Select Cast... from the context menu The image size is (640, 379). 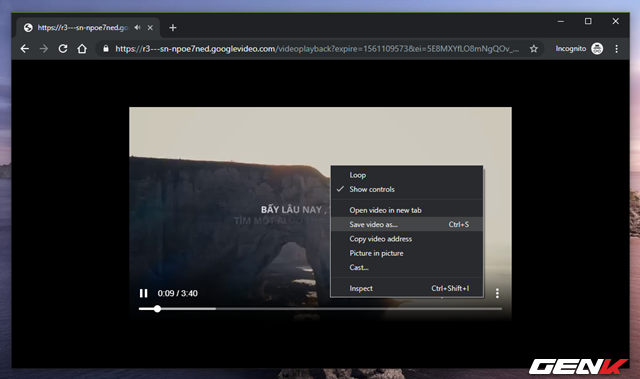point(407,267)
